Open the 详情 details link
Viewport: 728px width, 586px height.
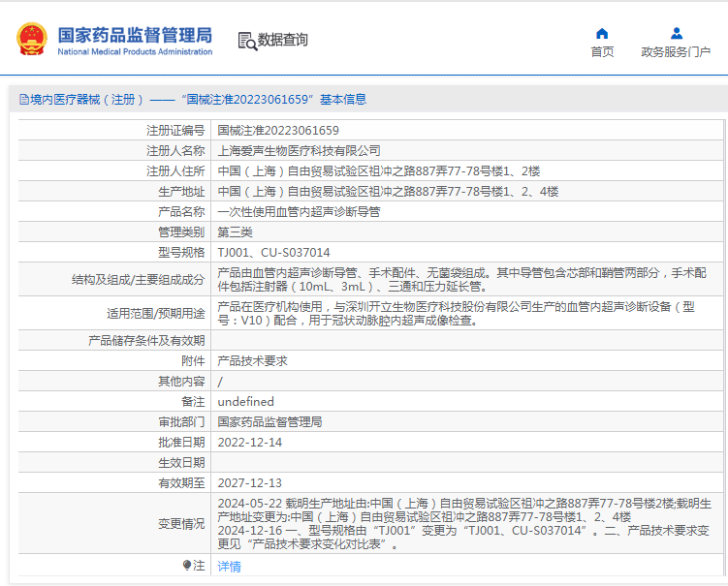click(x=230, y=567)
